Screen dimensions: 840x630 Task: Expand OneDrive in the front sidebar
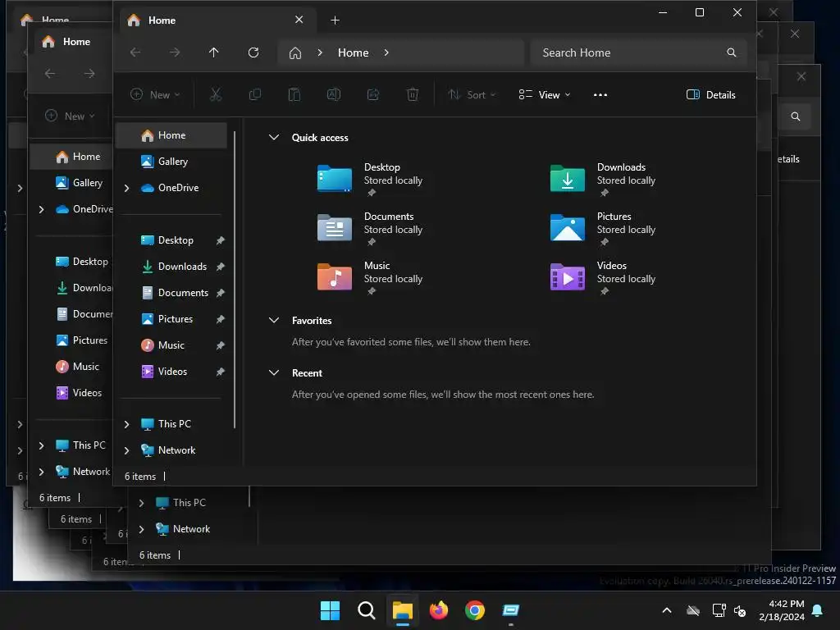click(126, 188)
